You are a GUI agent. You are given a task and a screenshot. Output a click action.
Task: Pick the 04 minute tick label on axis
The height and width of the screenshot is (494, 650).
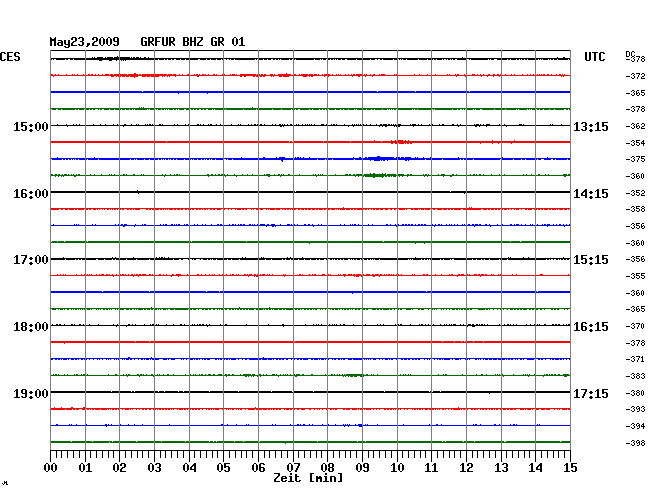(x=189, y=468)
